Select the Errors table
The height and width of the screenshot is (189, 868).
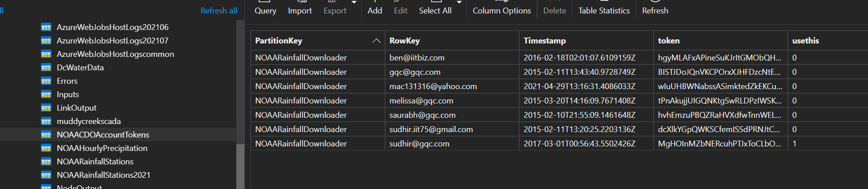[x=67, y=81]
